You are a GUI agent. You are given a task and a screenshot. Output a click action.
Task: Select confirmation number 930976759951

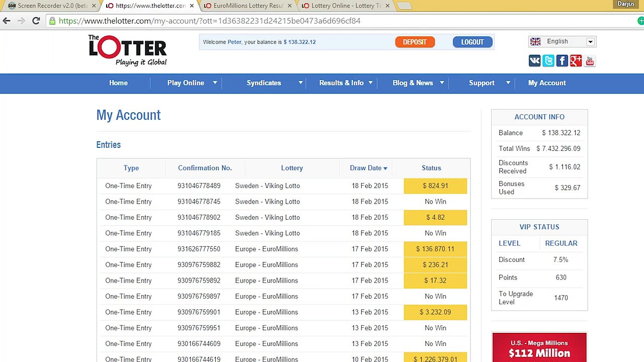(x=199, y=328)
